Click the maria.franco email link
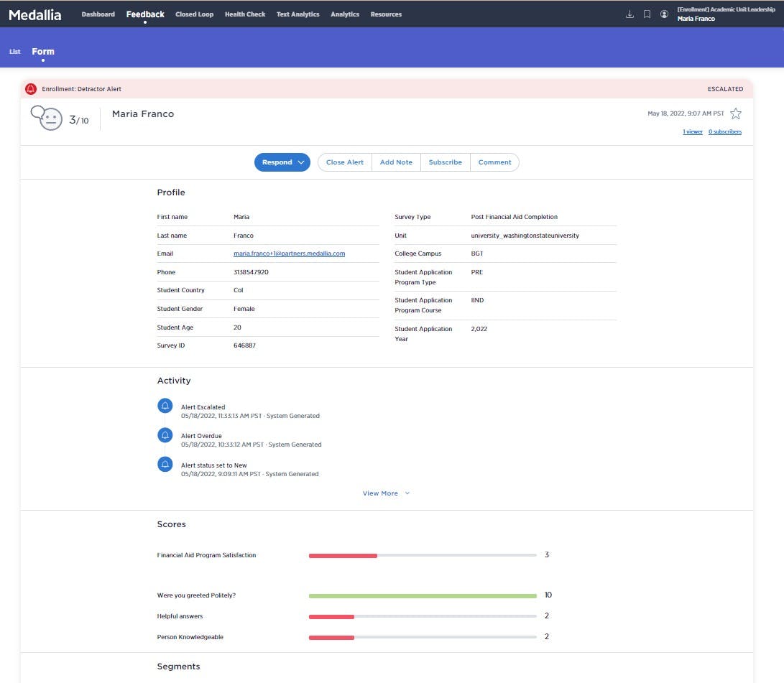784x683 pixels. pos(289,254)
